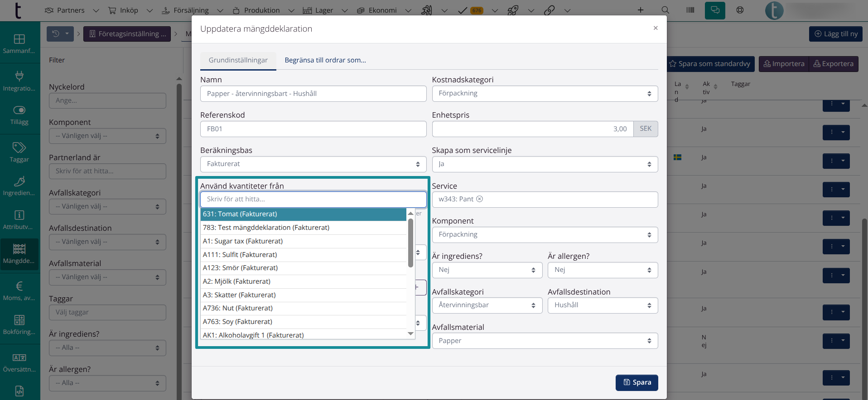Open Mängddeklaration icon in sidebar

[19, 254]
